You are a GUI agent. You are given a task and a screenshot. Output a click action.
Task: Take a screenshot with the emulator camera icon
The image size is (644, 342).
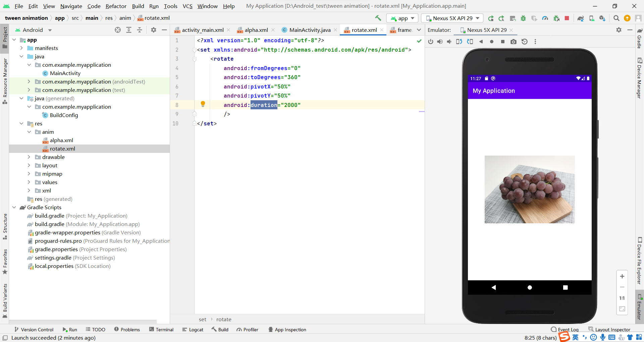click(514, 42)
